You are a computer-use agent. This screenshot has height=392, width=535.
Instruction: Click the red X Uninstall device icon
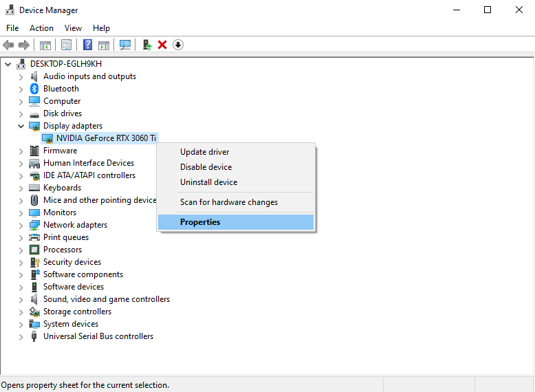coord(162,45)
